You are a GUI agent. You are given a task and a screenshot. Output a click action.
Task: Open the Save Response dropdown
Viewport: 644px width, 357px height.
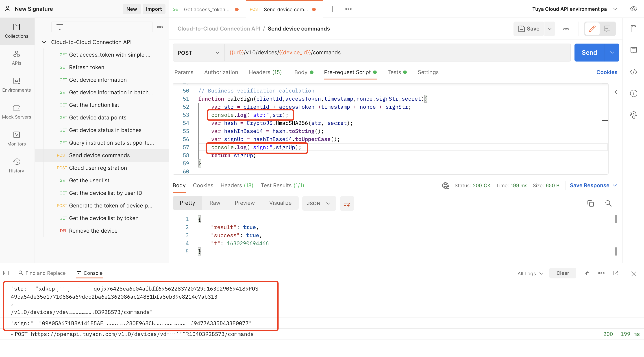[x=593, y=185]
